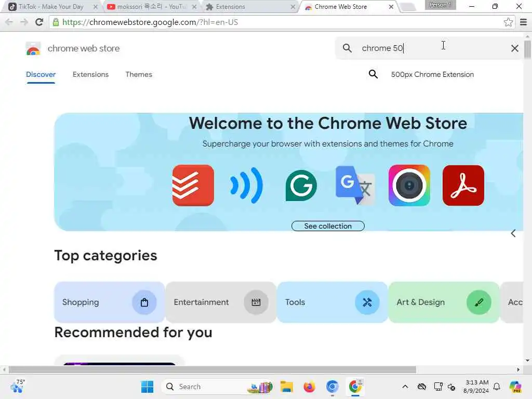Open the Chrome hamburger menu

(x=524, y=22)
